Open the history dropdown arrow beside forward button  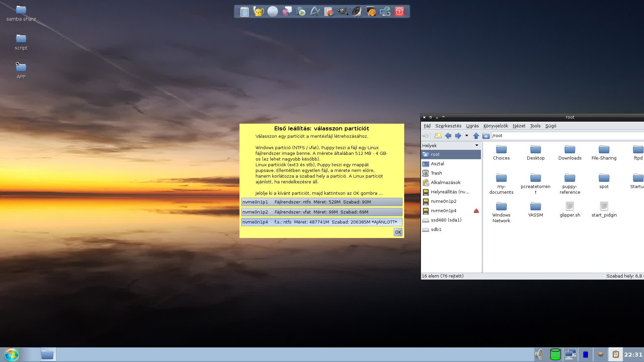pyautogui.click(x=467, y=136)
